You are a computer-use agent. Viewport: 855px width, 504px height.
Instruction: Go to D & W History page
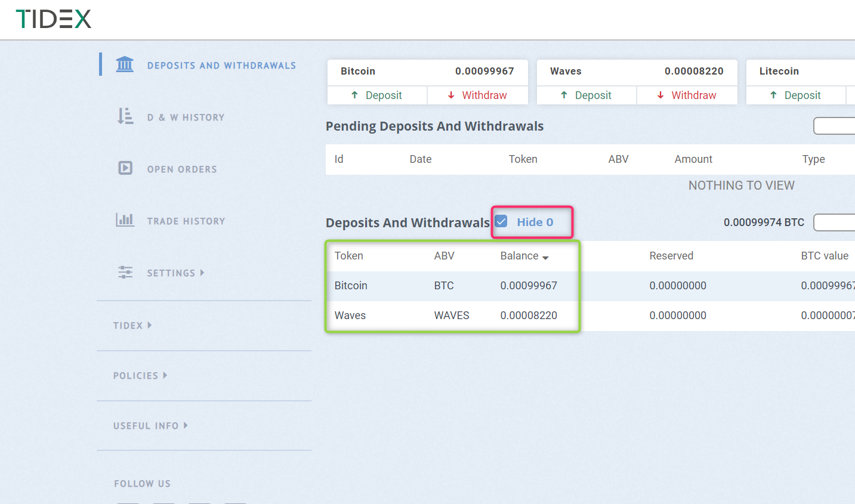pyautogui.click(x=186, y=118)
